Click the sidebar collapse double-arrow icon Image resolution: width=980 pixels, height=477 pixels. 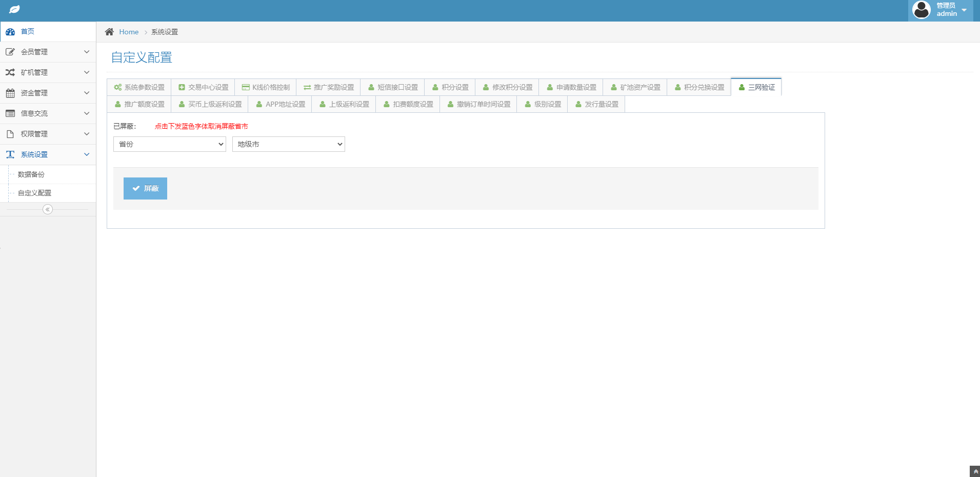pos(48,209)
